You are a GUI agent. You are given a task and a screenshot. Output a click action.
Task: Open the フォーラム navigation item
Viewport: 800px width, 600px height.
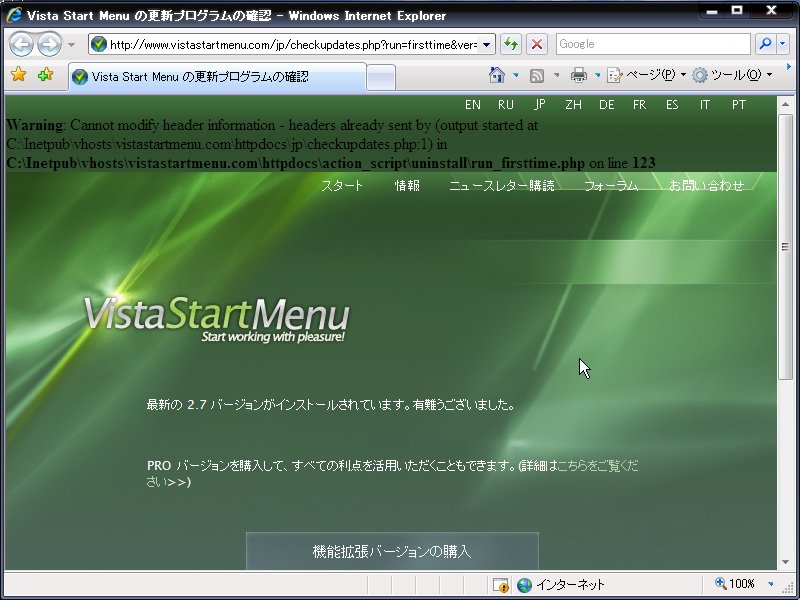tap(611, 186)
